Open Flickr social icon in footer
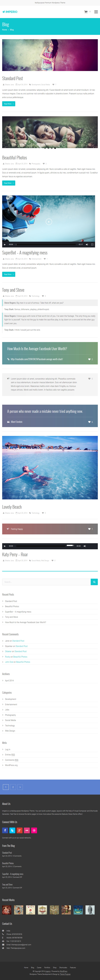Screen dimensions: 100x980 (x=27, y=830)
